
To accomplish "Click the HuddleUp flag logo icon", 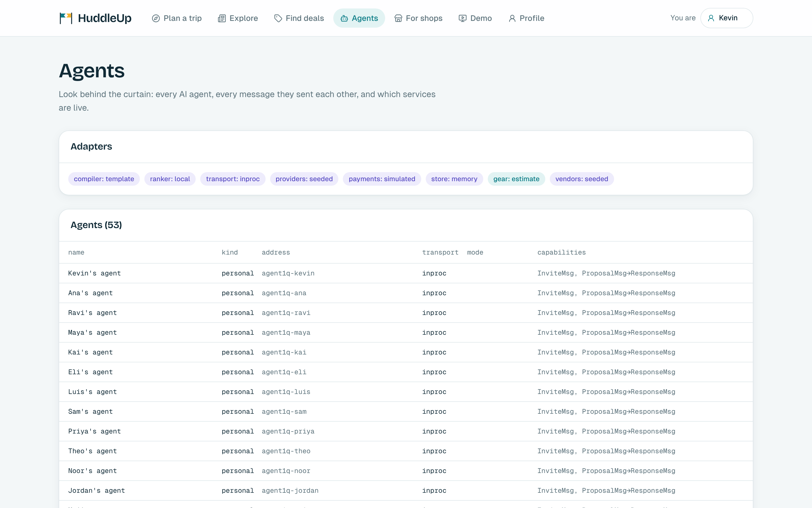I will (x=66, y=18).
